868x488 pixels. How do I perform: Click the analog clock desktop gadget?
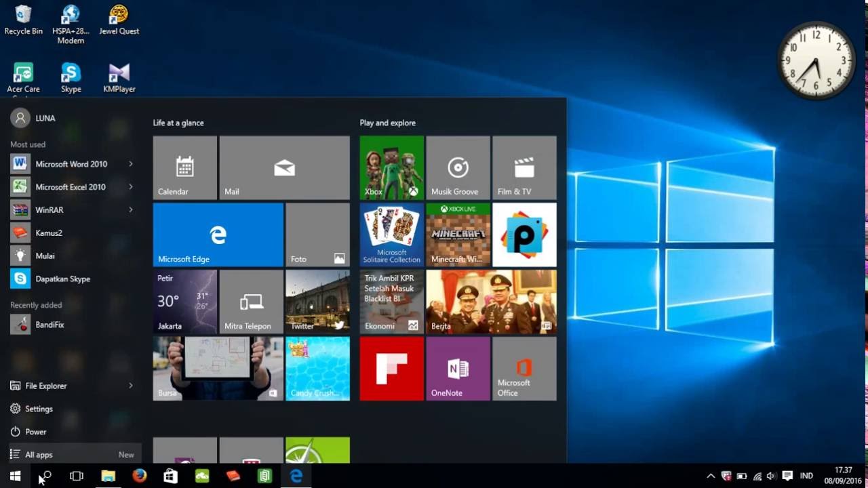click(816, 60)
